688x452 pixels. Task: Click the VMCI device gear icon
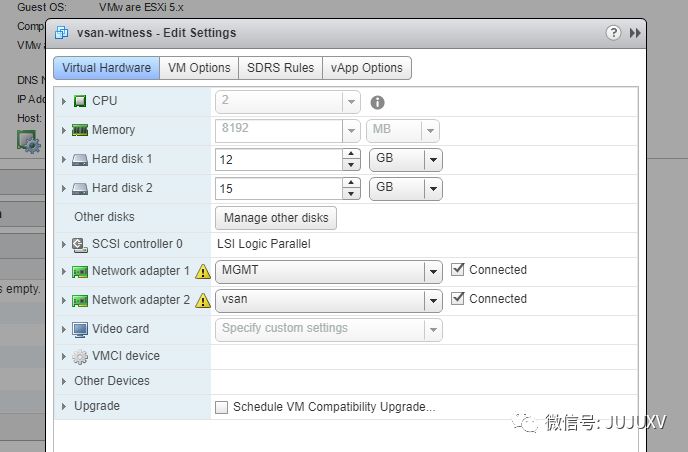80,357
